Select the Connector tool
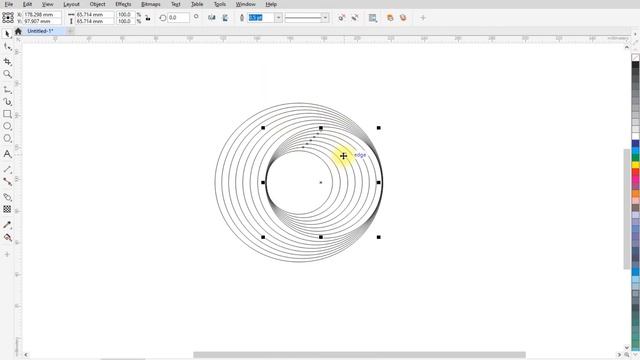The height and width of the screenshot is (360, 640). tap(7, 182)
